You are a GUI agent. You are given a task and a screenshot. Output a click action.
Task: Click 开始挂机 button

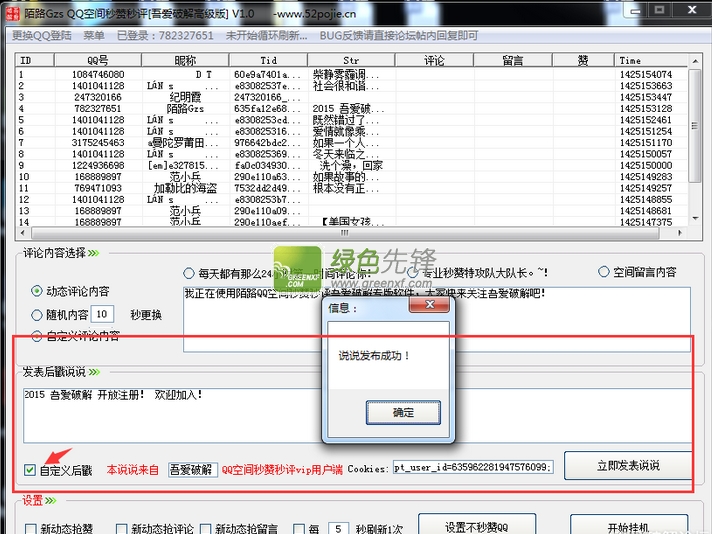point(628,525)
